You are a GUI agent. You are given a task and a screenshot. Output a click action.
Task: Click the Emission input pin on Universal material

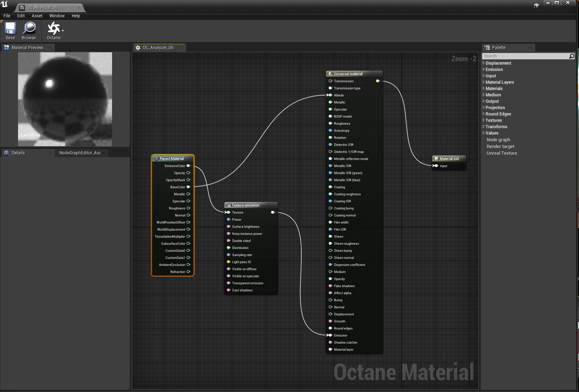pyautogui.click(x=330, y=335)
